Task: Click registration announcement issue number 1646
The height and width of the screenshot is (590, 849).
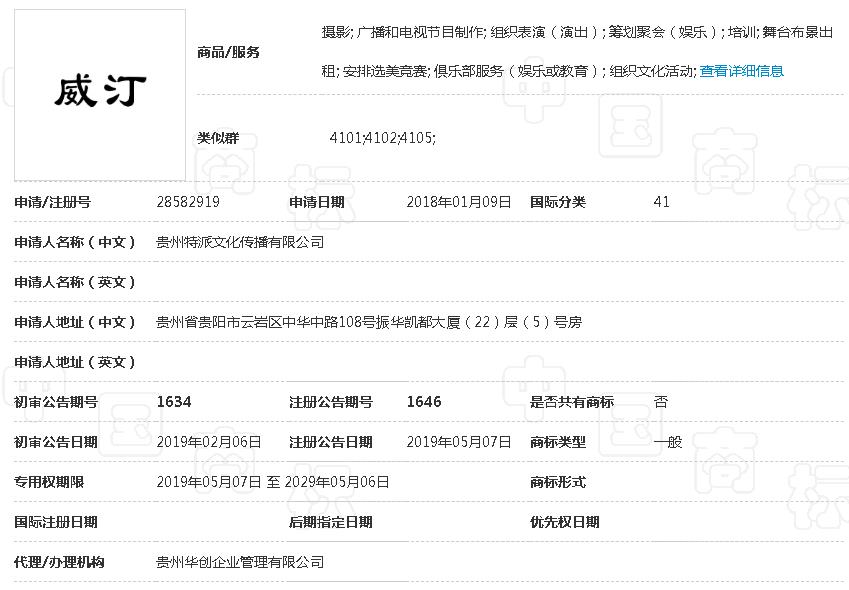Action: pos(424,402)
